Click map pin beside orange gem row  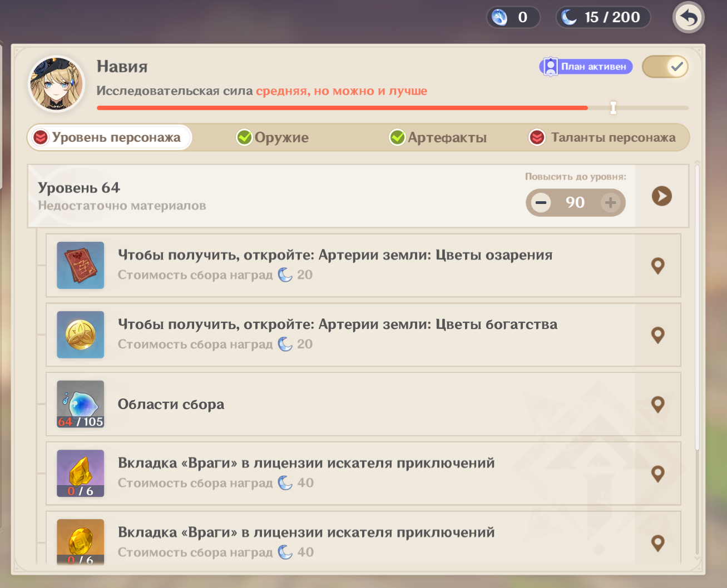(658, 543)
